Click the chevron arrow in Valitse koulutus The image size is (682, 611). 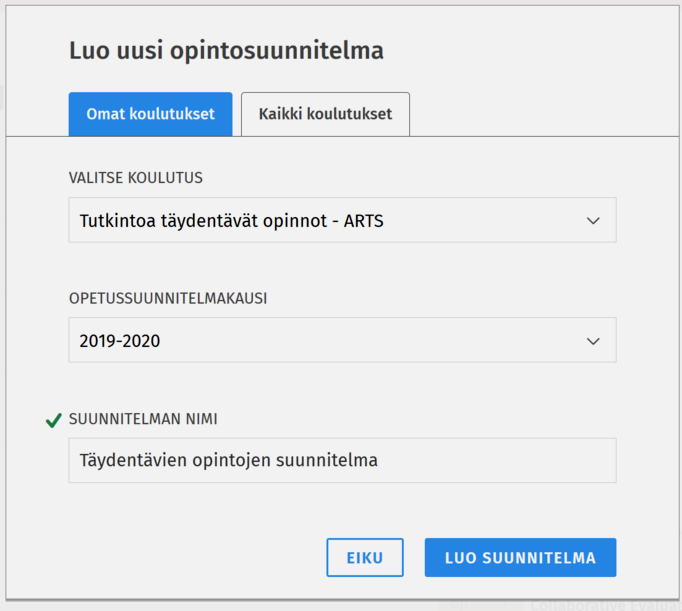tap(593, 221)
